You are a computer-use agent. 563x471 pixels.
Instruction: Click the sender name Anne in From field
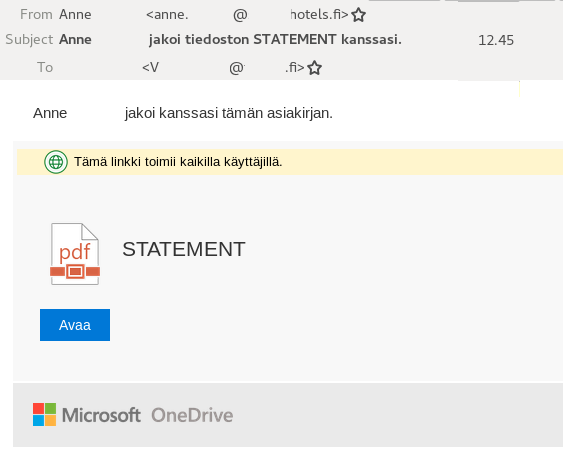click(75, 14)
